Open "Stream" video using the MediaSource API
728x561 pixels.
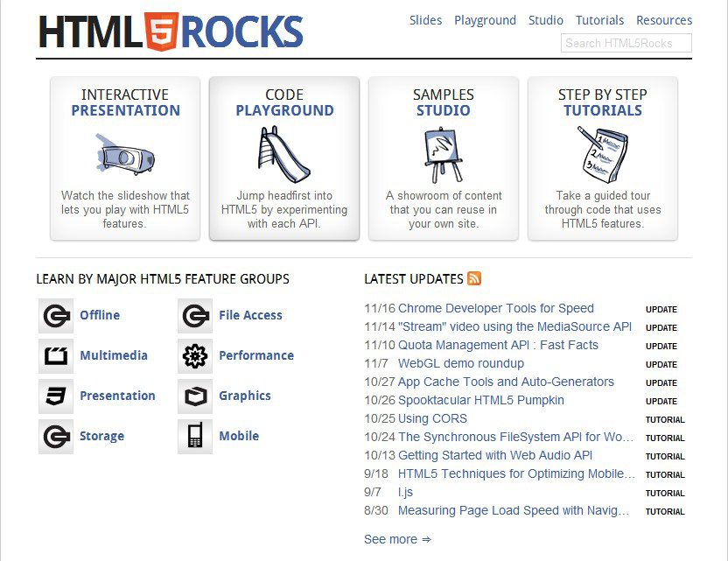[514, 327]
